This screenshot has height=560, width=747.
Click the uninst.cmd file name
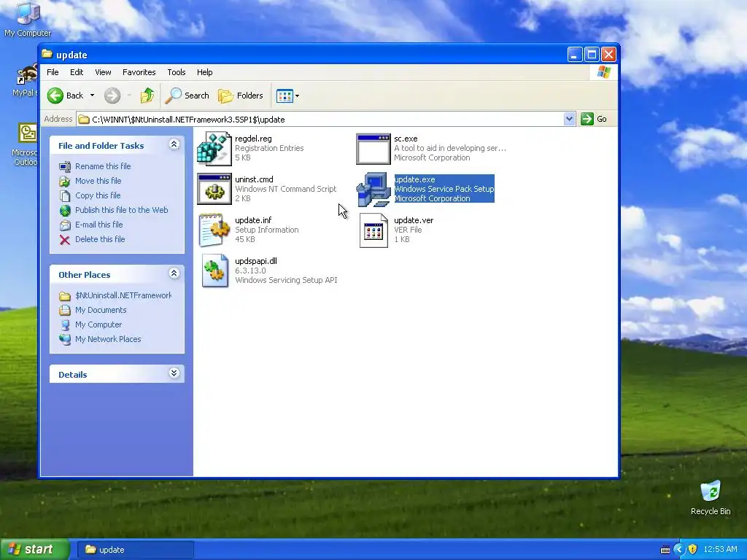pos(254,179)
